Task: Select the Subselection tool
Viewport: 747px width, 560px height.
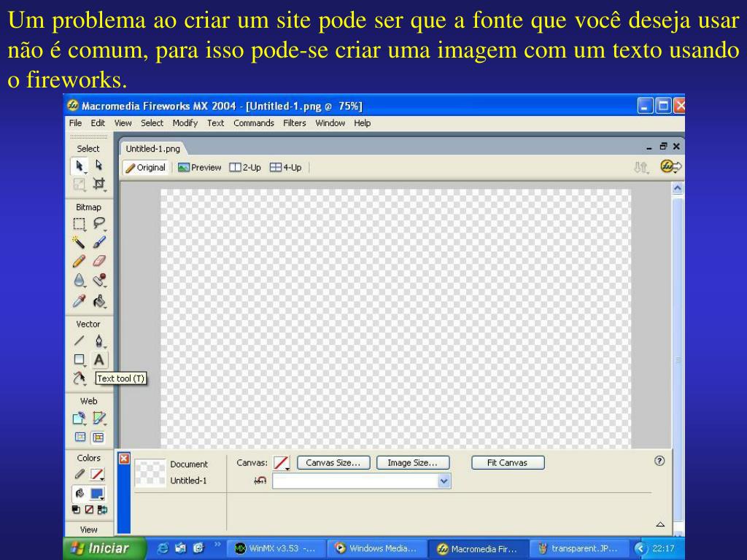Action: (98, 166)
